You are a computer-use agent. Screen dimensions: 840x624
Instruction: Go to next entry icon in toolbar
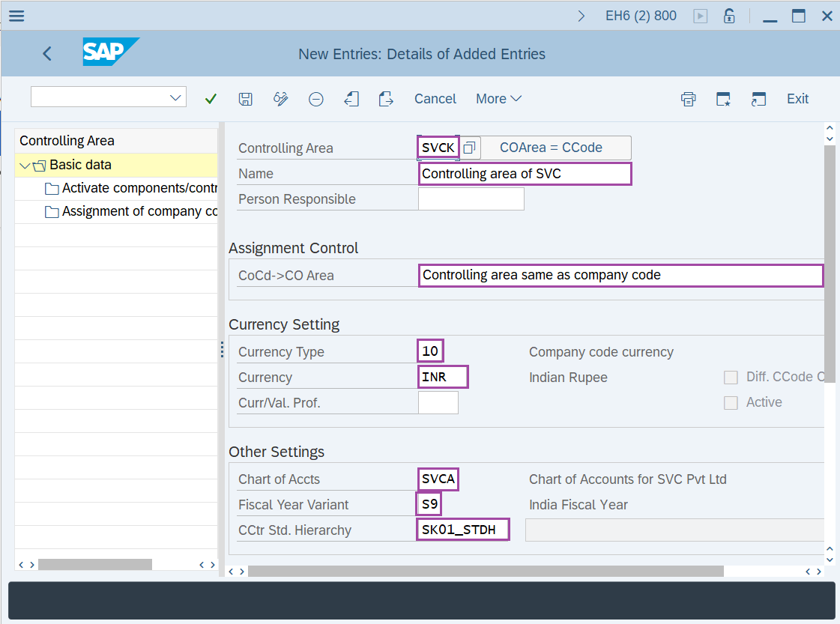pyautogui.click(x=386, y=99)
